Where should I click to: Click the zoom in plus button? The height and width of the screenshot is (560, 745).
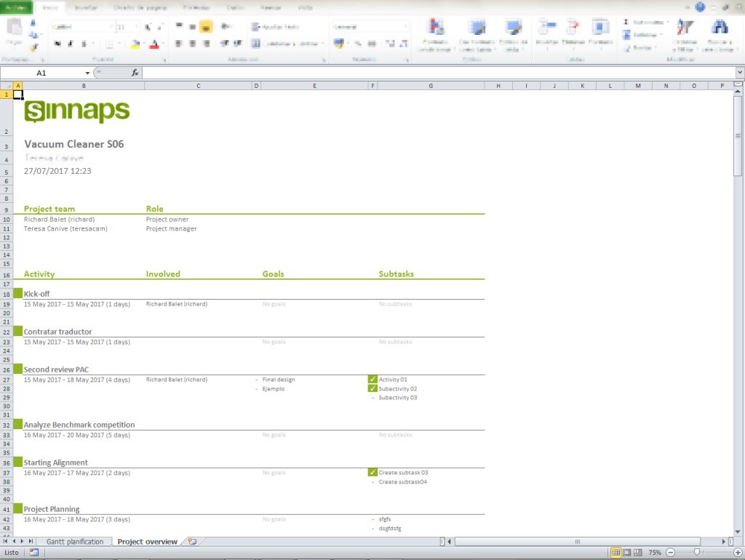point(738,553)
